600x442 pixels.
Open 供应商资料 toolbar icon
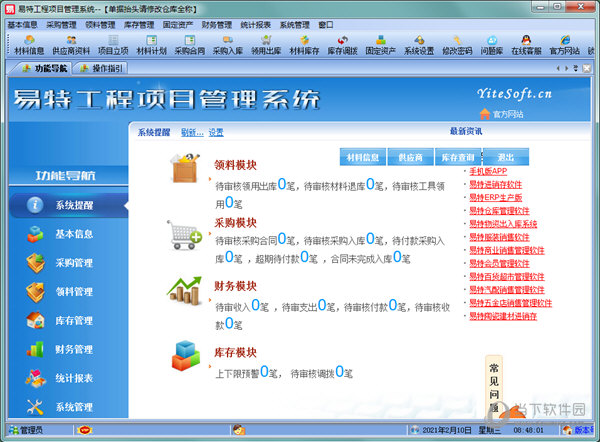(71, 45)
